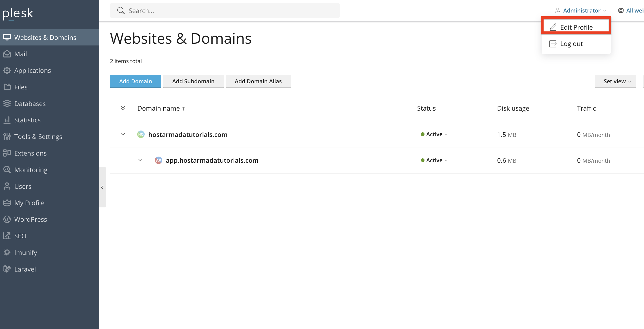
Task: Click the Plesk logo
Action: (18, 14)
